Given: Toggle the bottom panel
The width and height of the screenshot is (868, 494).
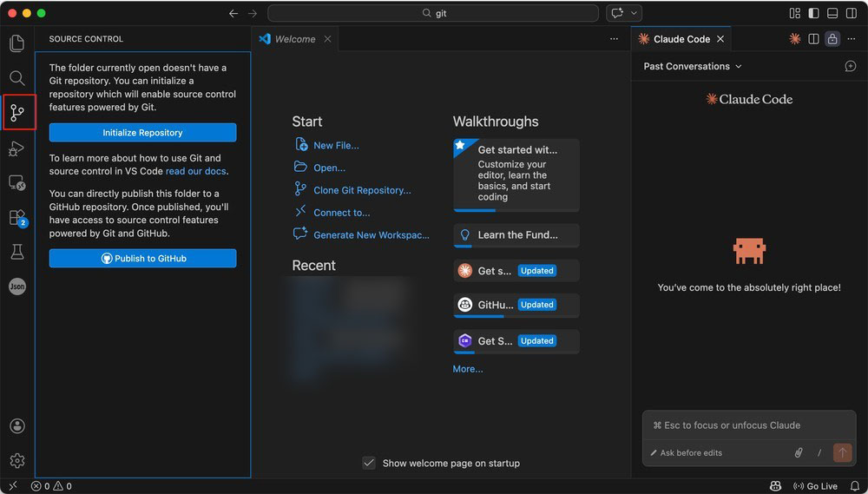Looking at the screenshot, I should pos(832,13).
